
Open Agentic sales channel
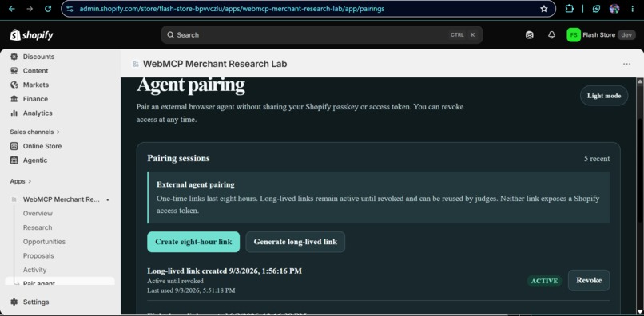click(x=35, y=160)
